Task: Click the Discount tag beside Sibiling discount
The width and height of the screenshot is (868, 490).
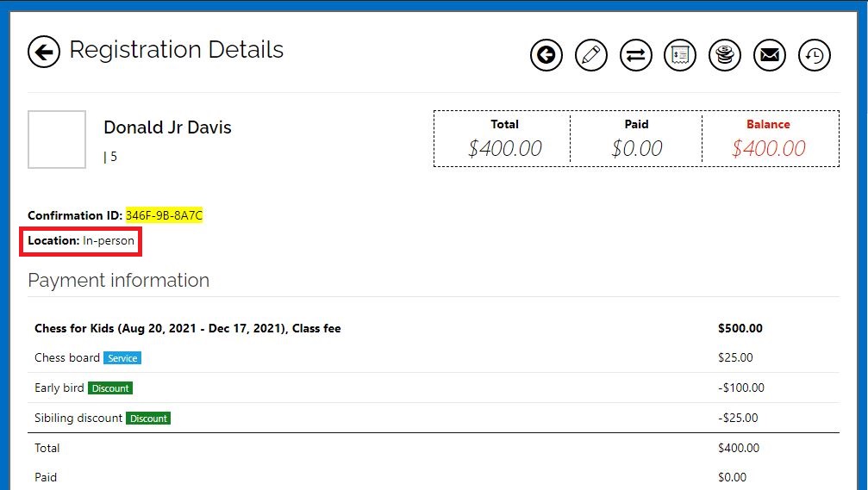Action: click(148, 419)
